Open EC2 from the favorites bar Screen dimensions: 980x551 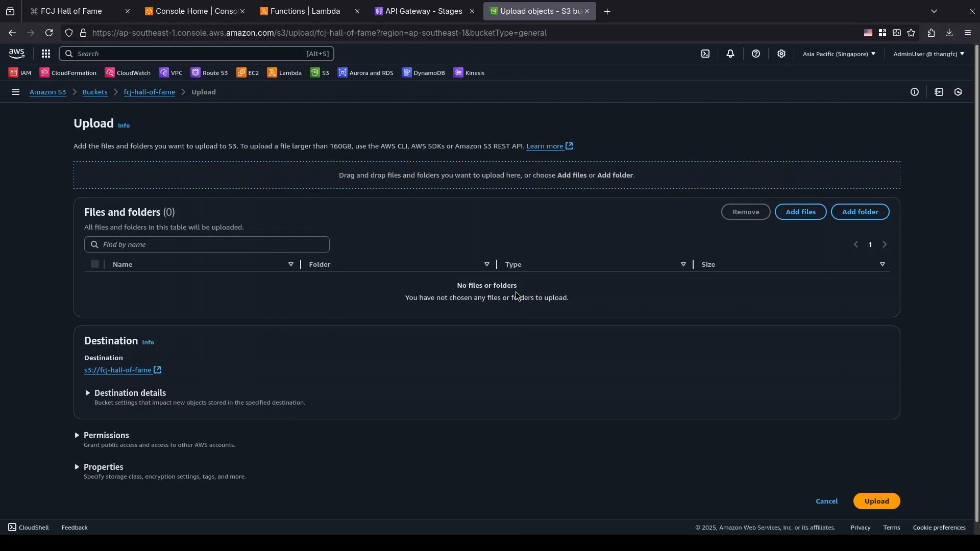(x=248, y=73)
